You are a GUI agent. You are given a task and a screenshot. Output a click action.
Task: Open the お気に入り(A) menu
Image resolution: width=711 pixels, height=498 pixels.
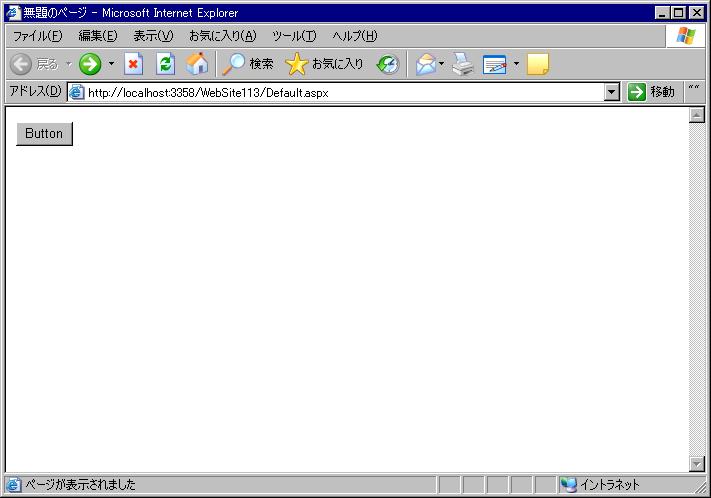tap(223, 36)
